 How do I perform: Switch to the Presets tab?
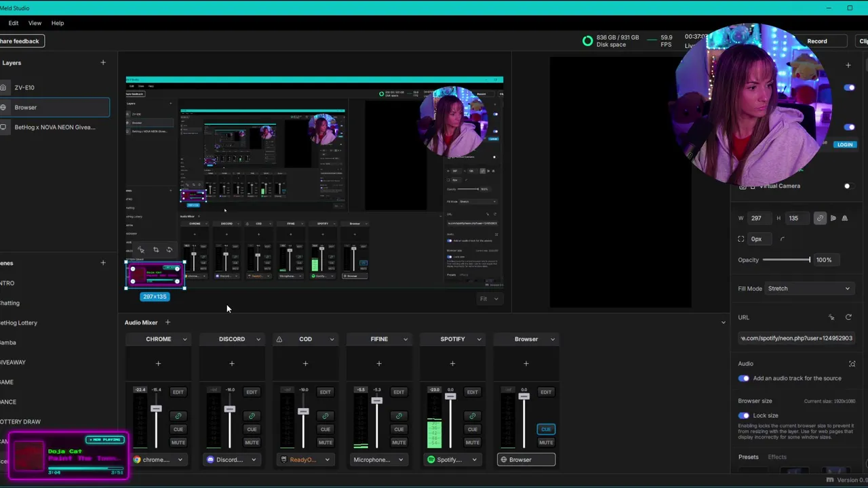tap(748, 457)
